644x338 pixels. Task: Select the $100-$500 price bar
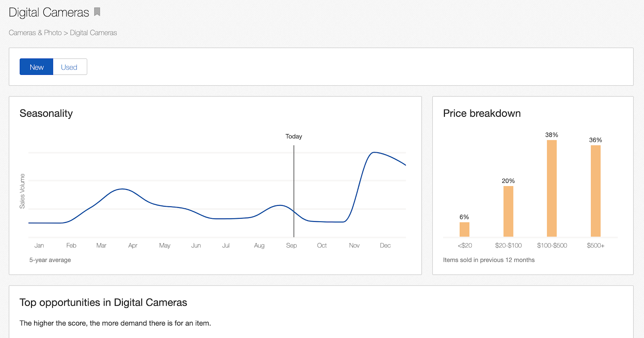tap(552, 188)
